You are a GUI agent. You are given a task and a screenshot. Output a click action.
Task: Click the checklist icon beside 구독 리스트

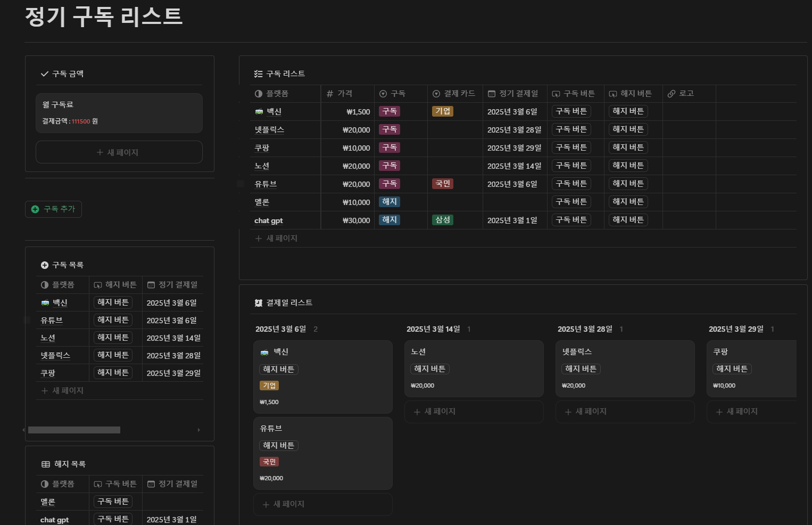tap(259, 74)
